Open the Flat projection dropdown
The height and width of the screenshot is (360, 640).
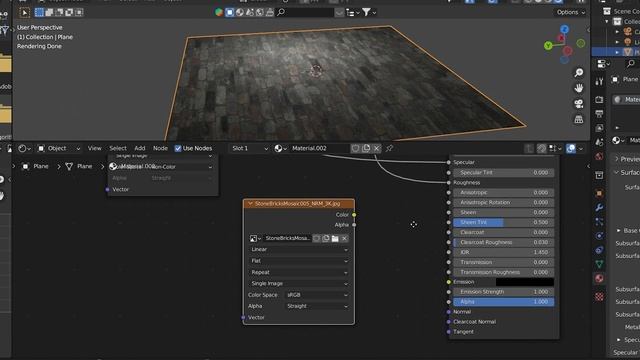coord(299,261)
